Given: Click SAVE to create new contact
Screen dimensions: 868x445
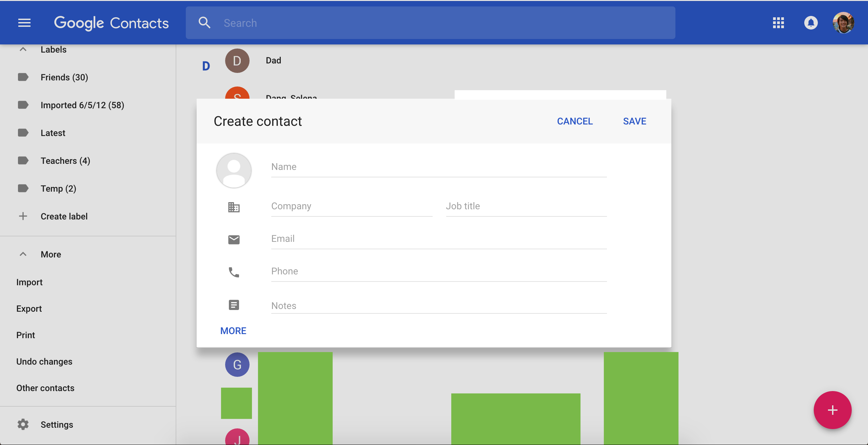Looking at the screenshot, I should point(634,121).
